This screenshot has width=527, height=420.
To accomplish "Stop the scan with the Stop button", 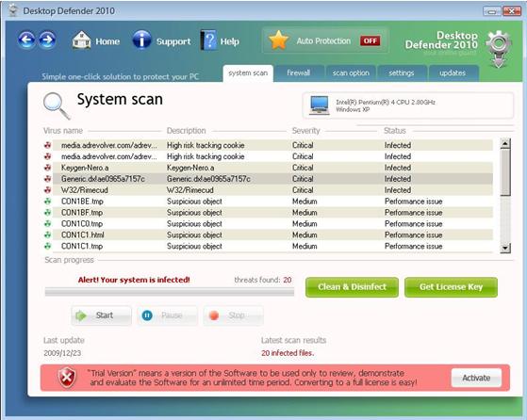I will [x=233, y=315].
